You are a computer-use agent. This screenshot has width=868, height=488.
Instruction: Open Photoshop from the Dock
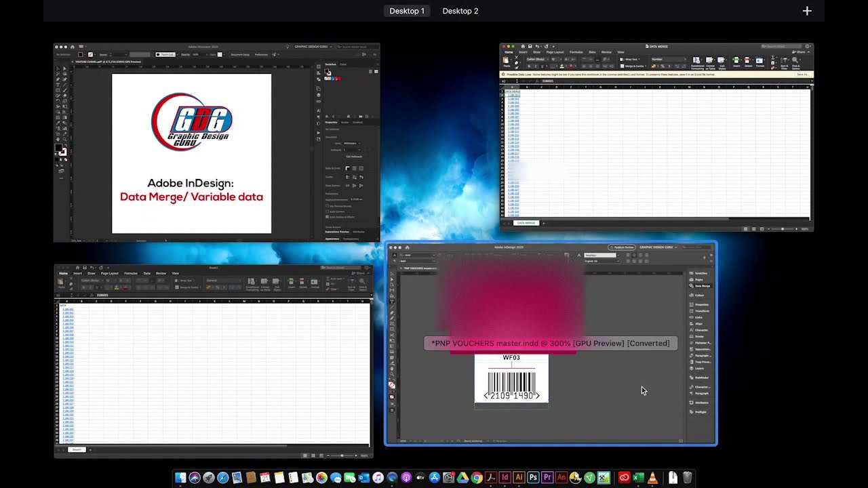coord(533,478)
